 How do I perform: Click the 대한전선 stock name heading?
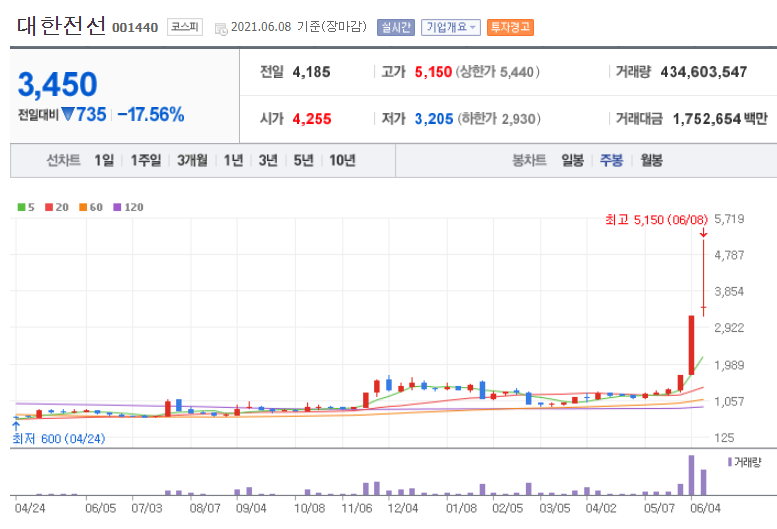point(61,26)
